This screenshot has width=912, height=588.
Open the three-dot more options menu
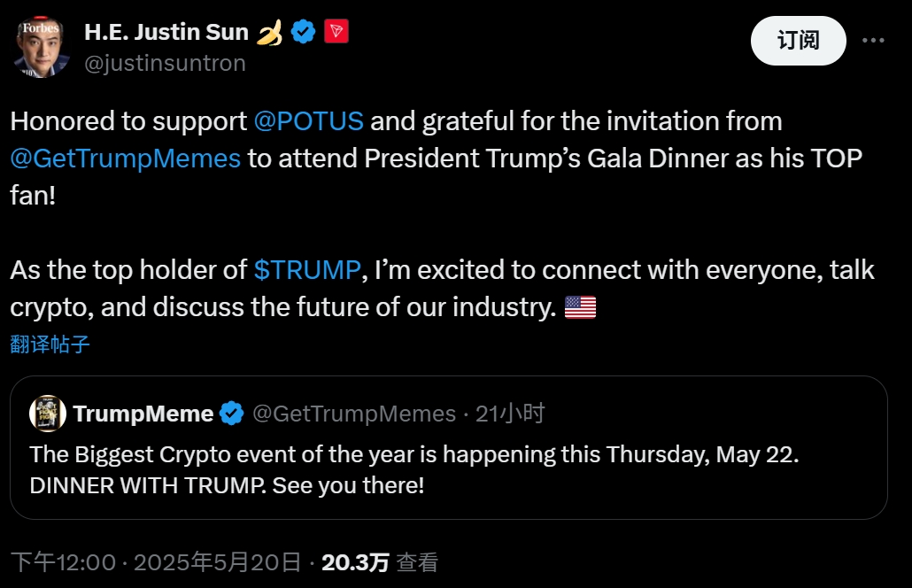click(x=873, y=40)
